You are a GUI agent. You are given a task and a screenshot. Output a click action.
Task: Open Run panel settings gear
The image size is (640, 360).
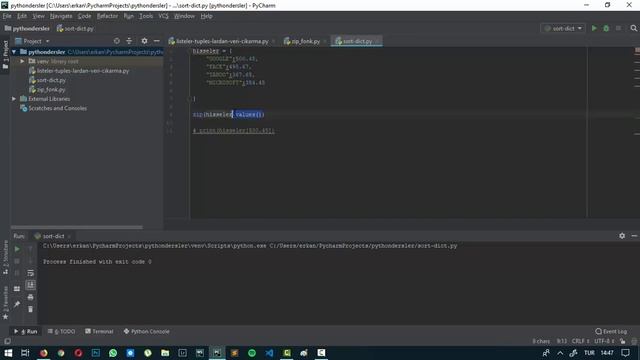click(x=622, y=236)
